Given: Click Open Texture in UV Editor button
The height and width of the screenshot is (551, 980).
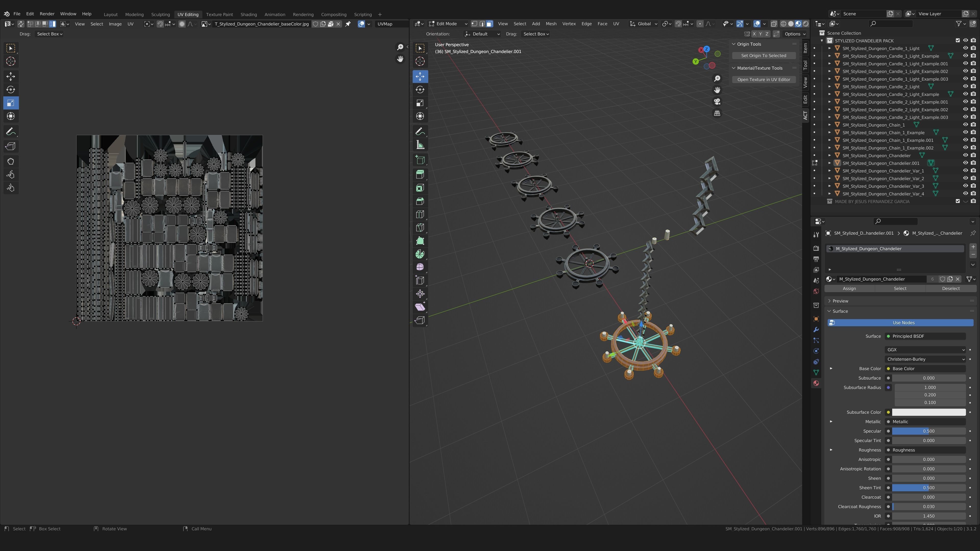Looking at the screenshot, I should [x=764, y=80].
